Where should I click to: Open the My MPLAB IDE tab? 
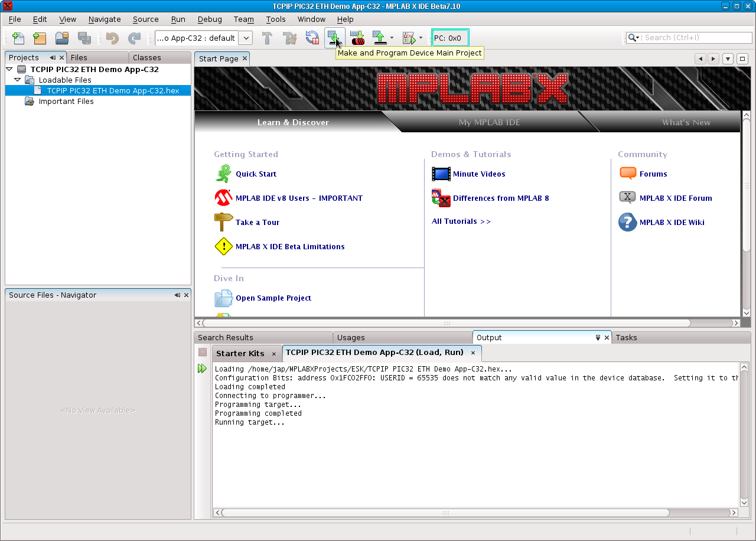pos(490,122)
